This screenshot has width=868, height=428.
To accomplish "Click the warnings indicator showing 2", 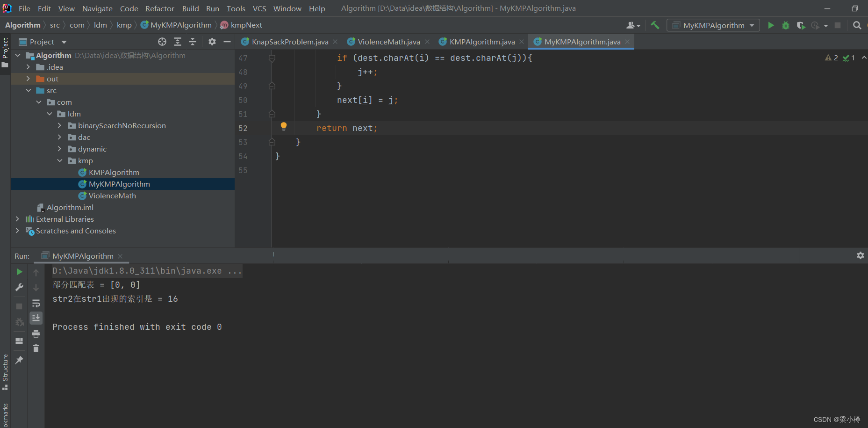I will tap(832, 58).
